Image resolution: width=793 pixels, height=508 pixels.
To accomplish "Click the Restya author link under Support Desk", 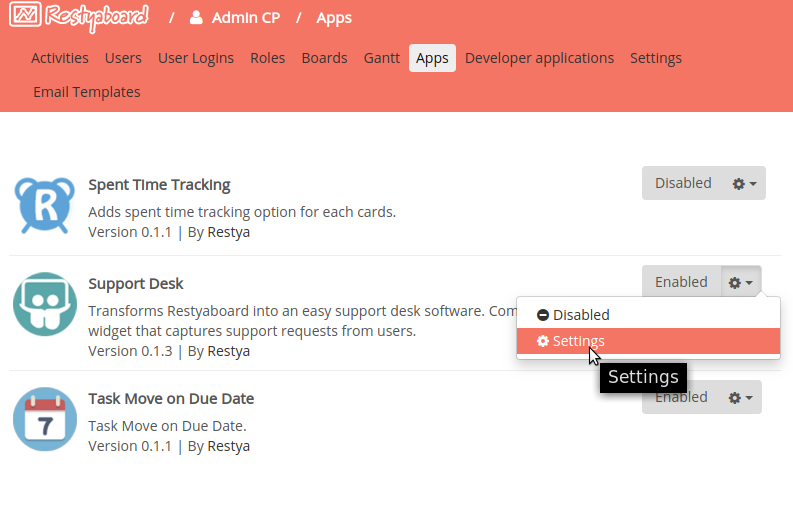I will (x=229, y=351).
